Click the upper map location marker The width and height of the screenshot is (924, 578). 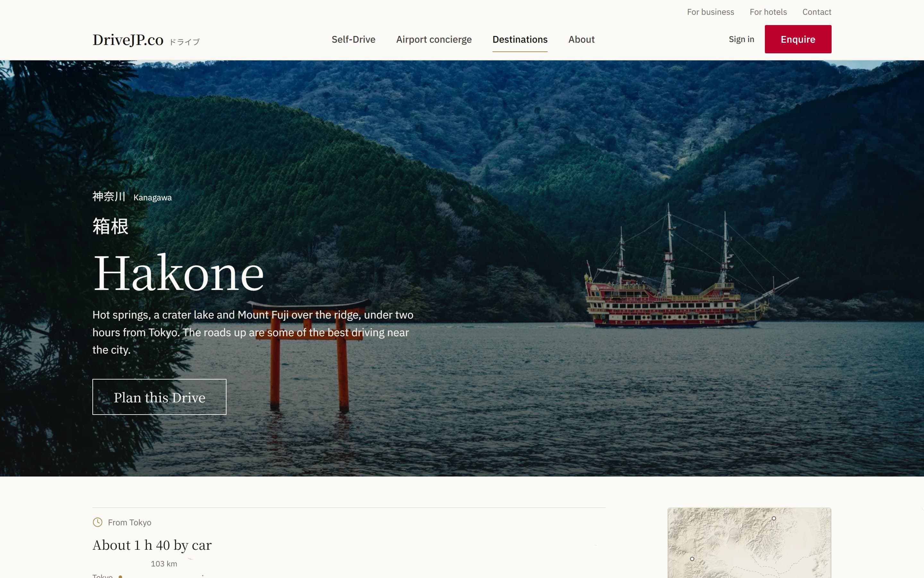(x=774, y=518)
